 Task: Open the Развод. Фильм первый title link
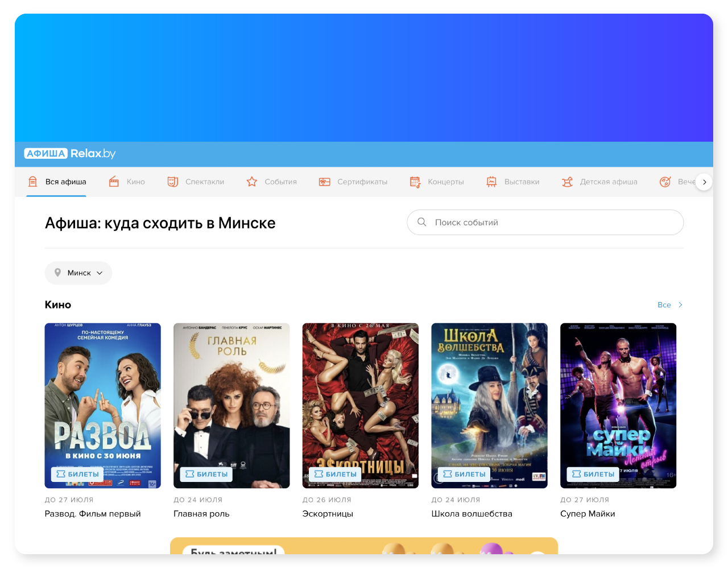click(93, 514)
